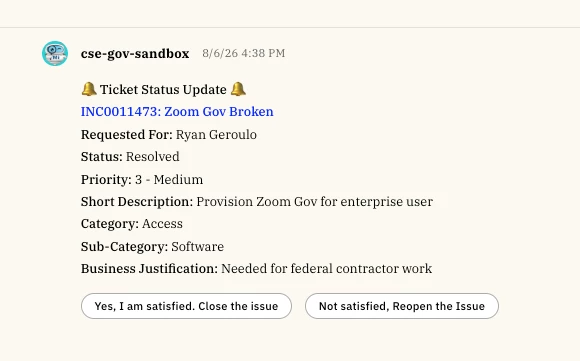Click the Resolved status value
This screenshot has width=580, height=361.
[153, 157]
